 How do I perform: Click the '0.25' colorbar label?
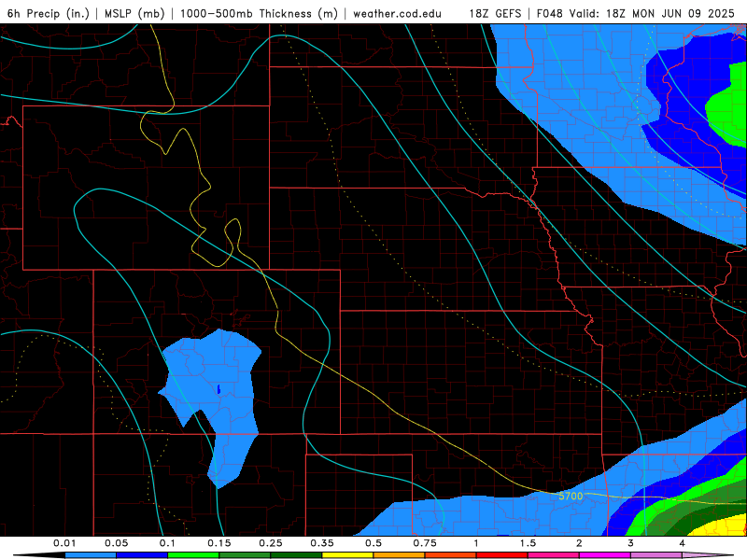pyautogui.click(x=271, y=543)
